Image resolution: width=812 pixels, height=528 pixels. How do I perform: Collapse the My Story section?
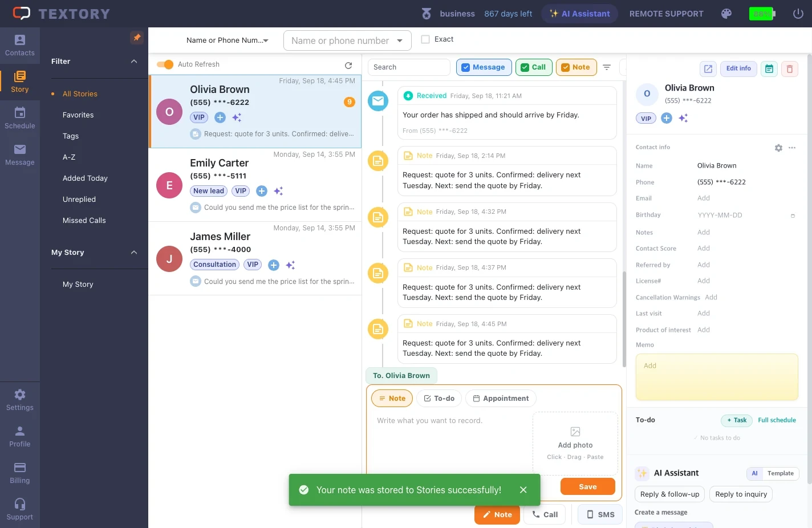(134, 253)
